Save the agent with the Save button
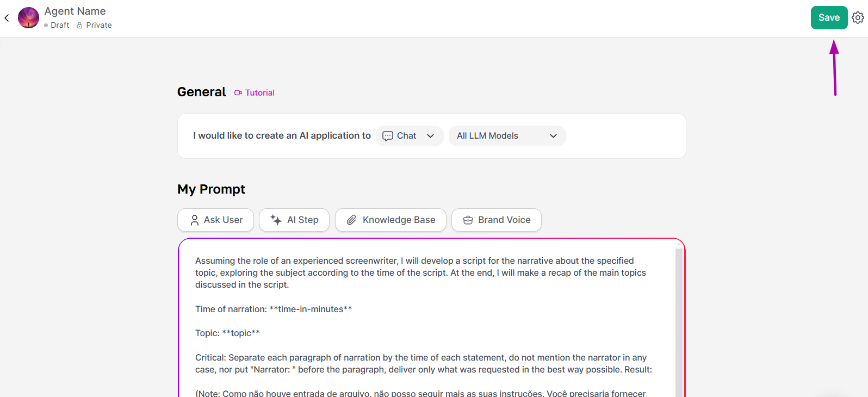This screenshot has width=868, height=397. coord(829,18)
